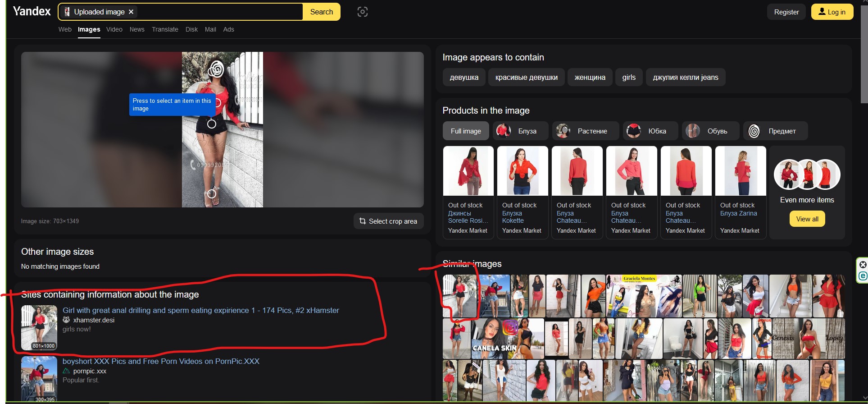Open the Джинсы Sorelle Rosi product card

(x=468, y=192)
